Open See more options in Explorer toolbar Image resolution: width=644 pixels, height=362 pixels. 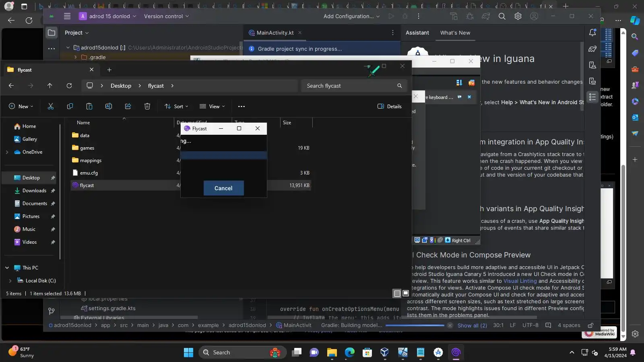242,106
